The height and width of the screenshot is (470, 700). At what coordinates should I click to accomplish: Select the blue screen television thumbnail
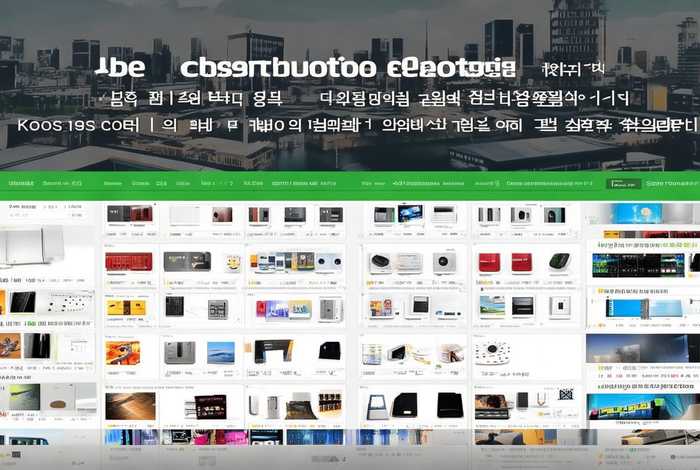[x=410, y=213]
